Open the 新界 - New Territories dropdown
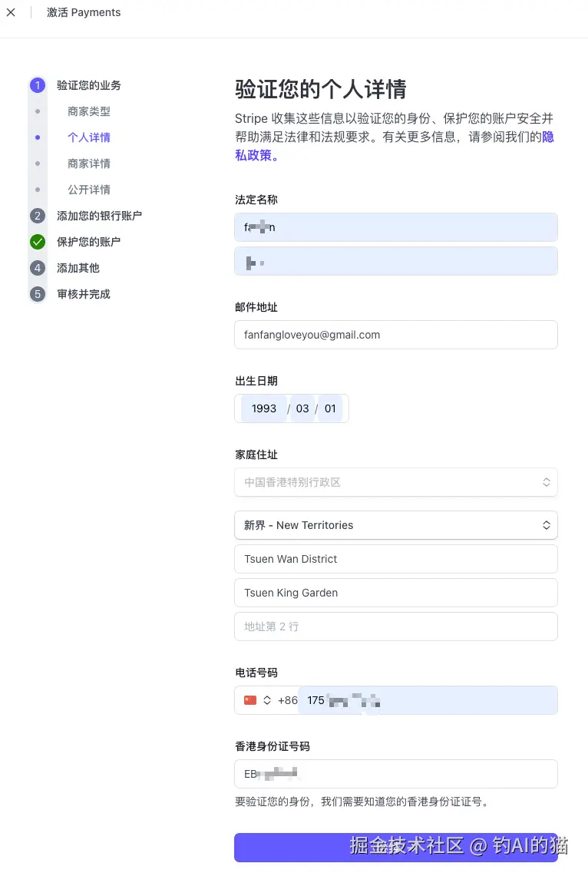The height and width of the screenshot is (876, 588). click(395, 525)
